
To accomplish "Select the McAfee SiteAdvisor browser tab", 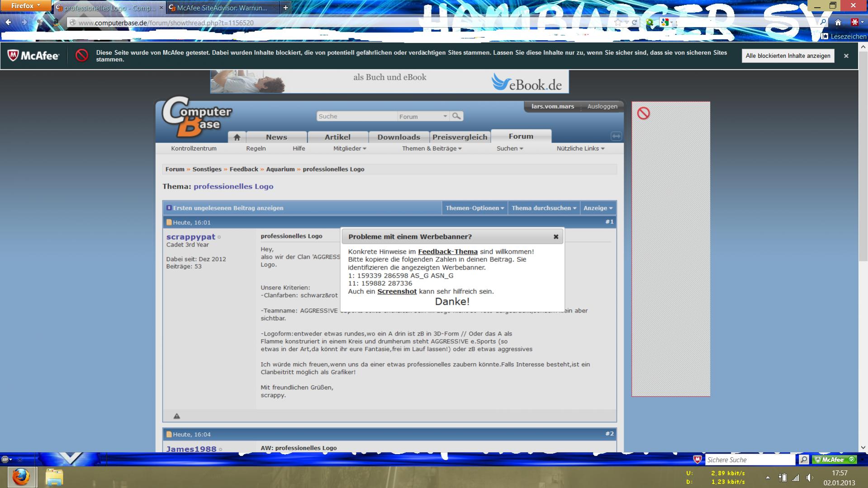I will 223,8.
